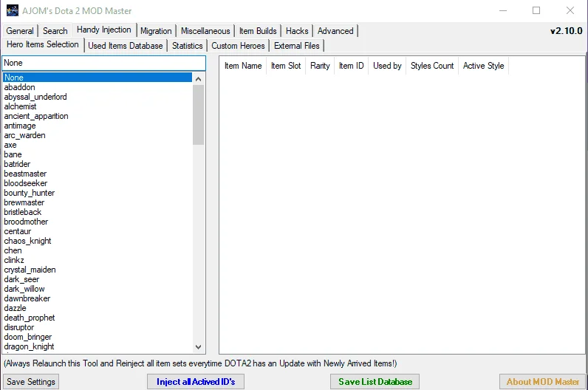This screenshot has height=390, width=588.
Task: Select chen in the hero list
Action: coord(98,250)
